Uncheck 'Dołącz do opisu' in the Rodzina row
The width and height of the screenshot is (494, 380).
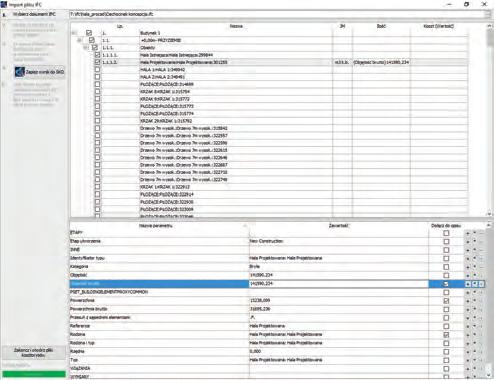pos(446,335)
